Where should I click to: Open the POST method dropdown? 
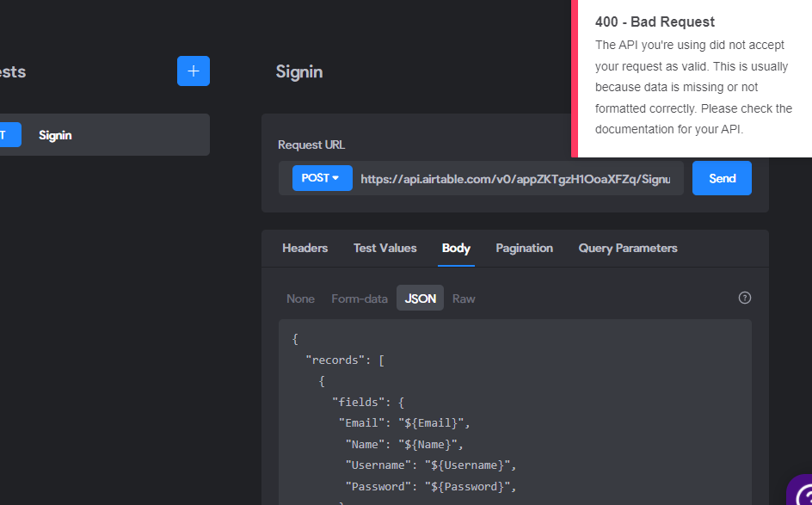click(322, 178)
